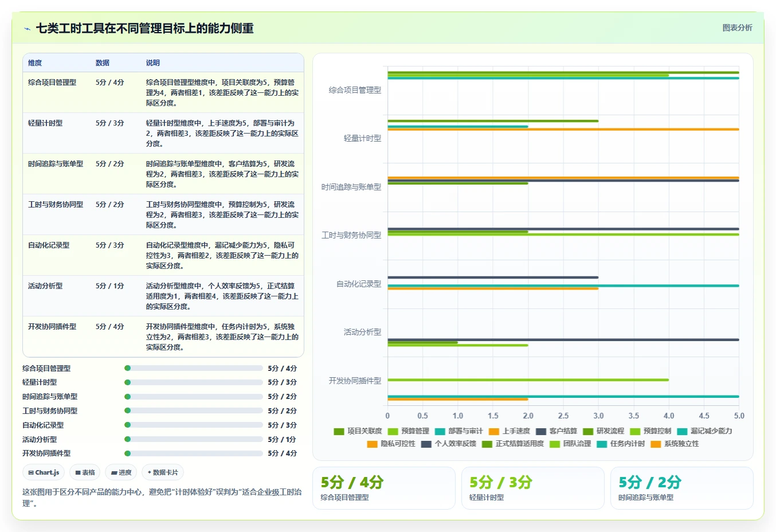Select the 数据卡片 tag button

[163, 473]
